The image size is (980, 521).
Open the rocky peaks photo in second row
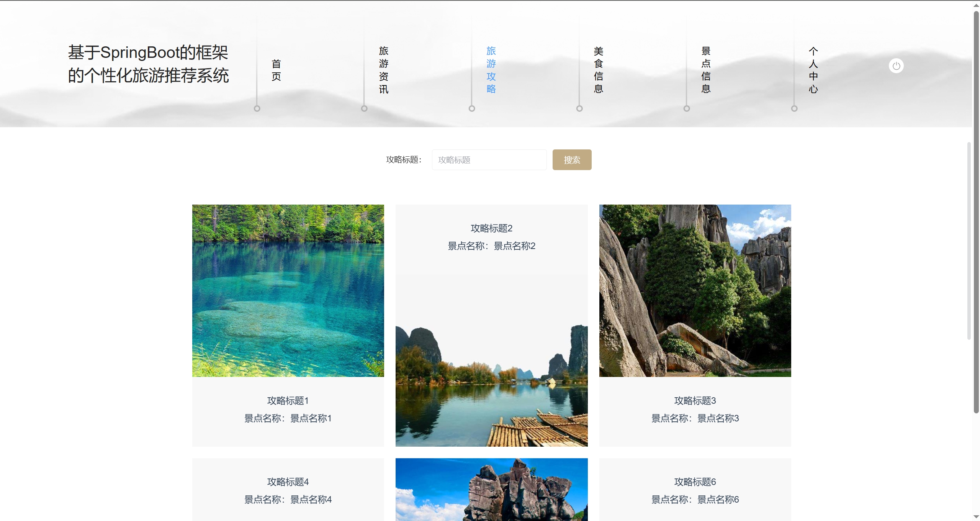491,490
